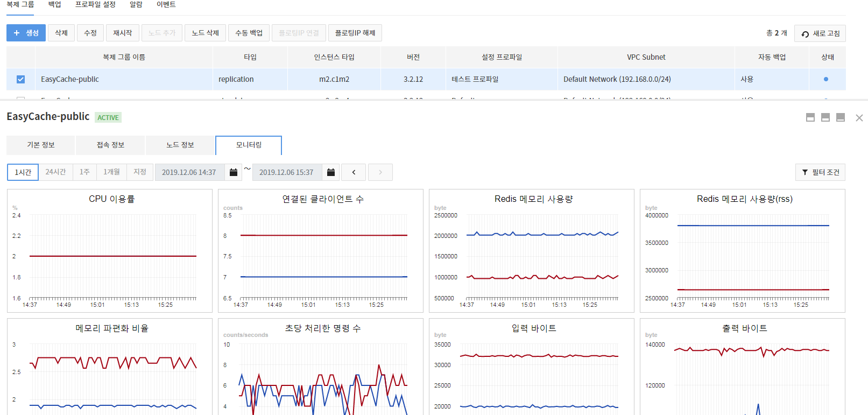Switch to the 노드 정보 tab
The height and width of the screenshot is (415, 868).
(x=180, y=145)
